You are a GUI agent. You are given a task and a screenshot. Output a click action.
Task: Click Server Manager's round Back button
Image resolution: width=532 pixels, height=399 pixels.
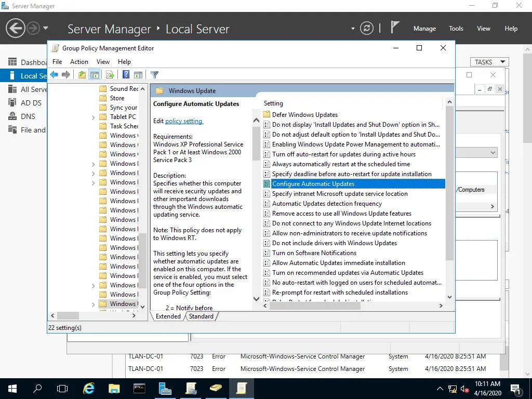coord(15,28)
